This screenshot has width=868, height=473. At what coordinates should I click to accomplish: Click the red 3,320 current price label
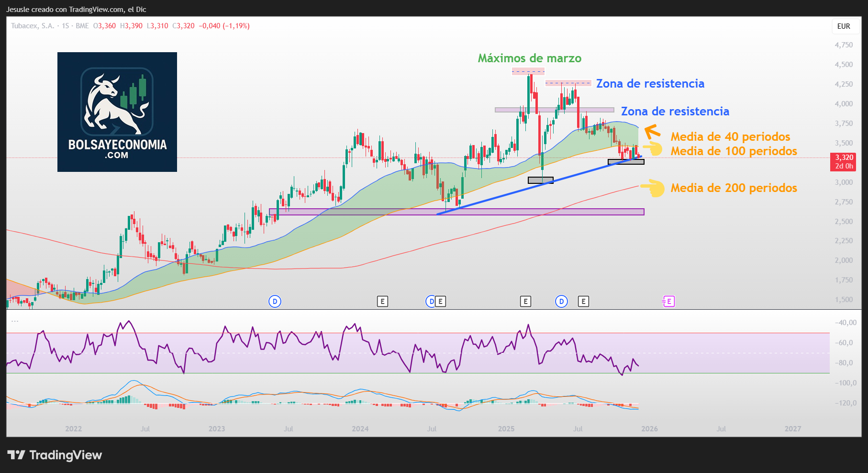click(x=844, y=158)
